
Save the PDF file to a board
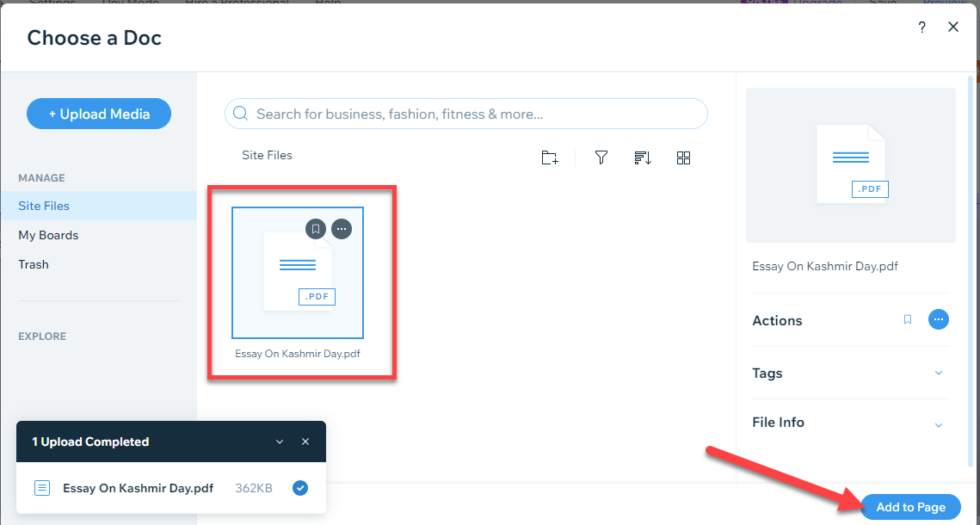click(x=316, y=228)
